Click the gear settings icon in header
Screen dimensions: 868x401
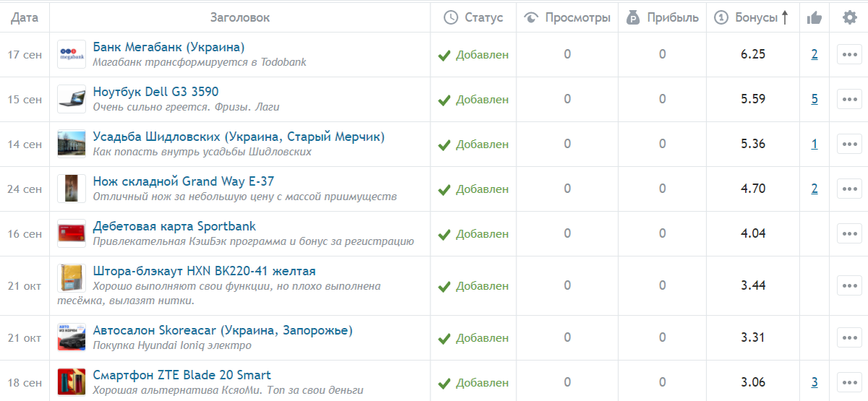849,17
